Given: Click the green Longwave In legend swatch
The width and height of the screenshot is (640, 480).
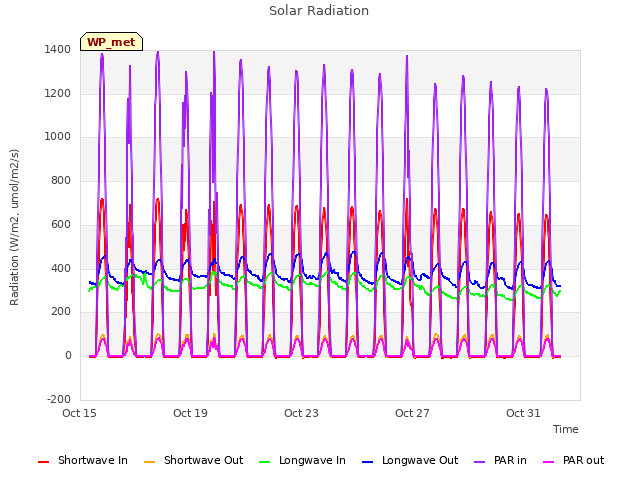Looking at the screenshot, I should coord(264,462).
